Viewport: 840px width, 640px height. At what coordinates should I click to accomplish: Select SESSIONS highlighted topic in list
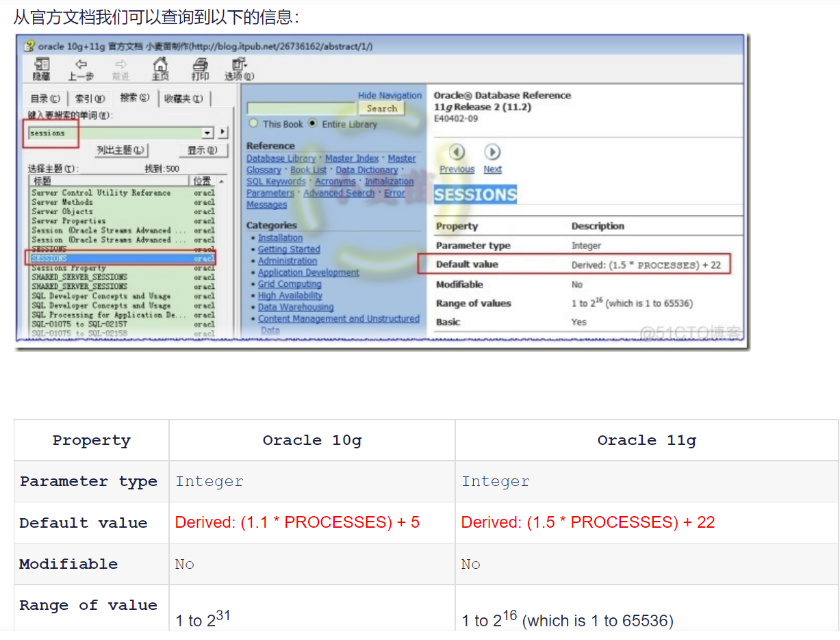(x=121, y=259)
